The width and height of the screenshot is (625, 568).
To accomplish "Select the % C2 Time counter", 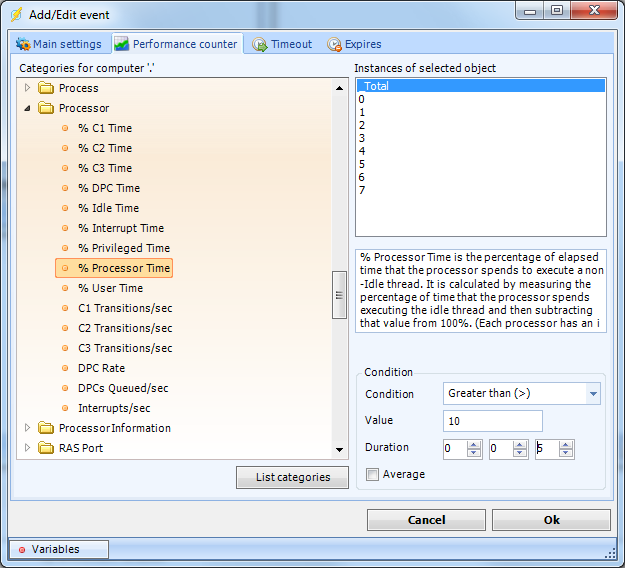I will 105,148.
